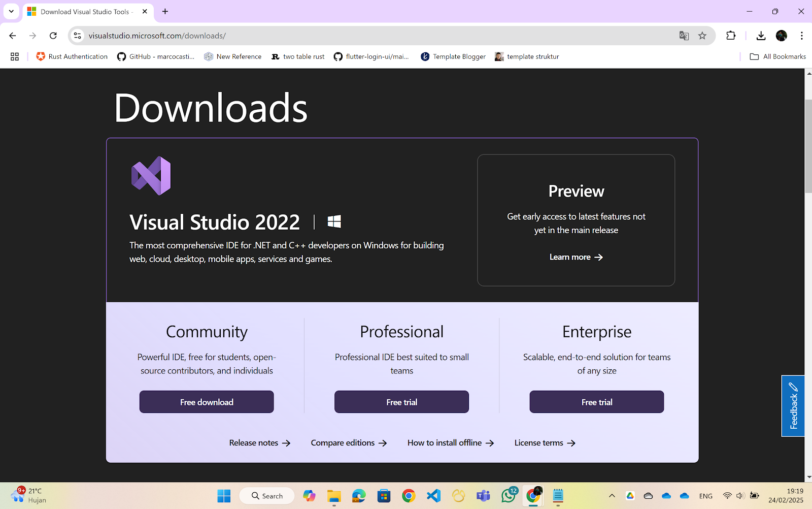This screenshot has height=509, width=812.
Task: Open the Windows Start menu
Action: point(224,496)
